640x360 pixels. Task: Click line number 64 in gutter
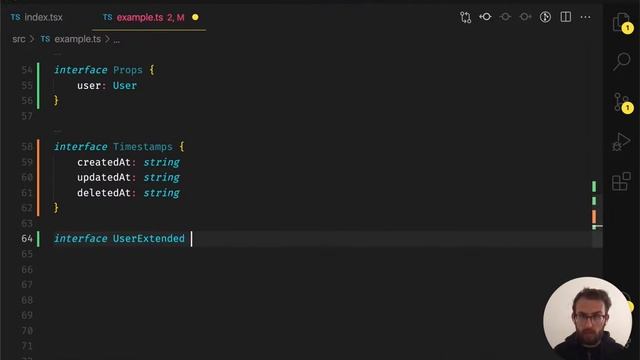point(27,239)
